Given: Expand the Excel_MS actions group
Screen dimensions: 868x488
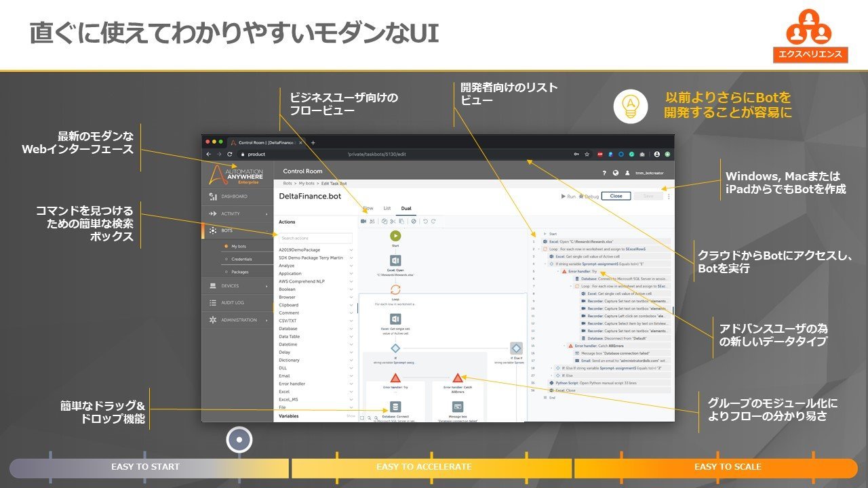Looking at the screenshot, I should point(315,399).
